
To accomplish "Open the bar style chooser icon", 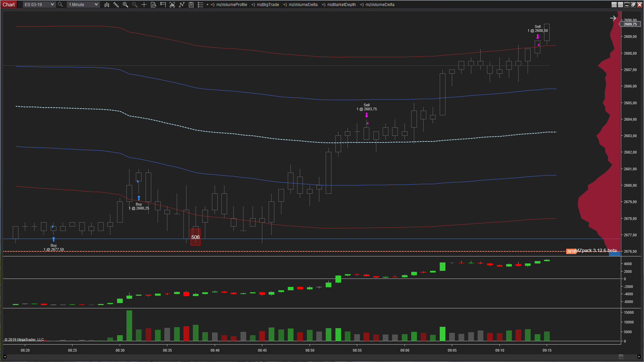I will 107,5.
